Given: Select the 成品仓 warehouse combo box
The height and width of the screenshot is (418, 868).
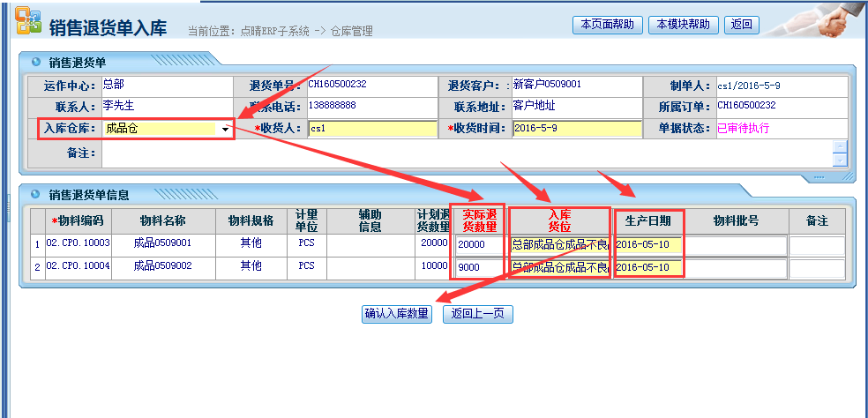Looking at the screenshot, I should tap(159, 130).
